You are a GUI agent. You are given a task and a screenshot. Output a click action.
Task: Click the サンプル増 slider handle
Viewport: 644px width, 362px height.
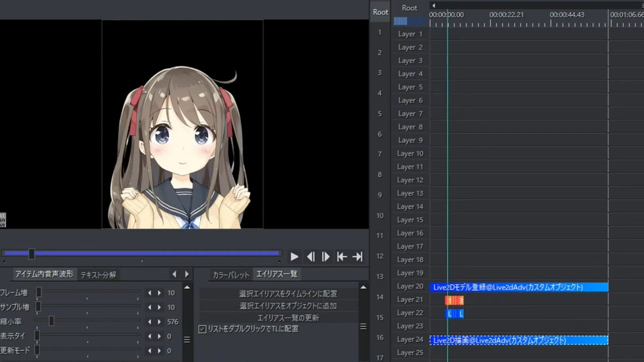[x=38, y=306]
